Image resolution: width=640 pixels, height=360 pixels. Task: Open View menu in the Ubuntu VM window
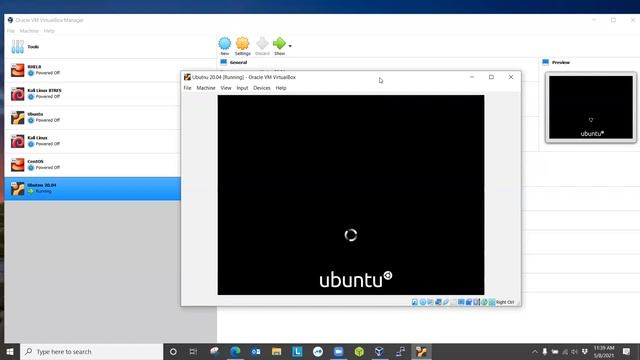pos(226,88)
